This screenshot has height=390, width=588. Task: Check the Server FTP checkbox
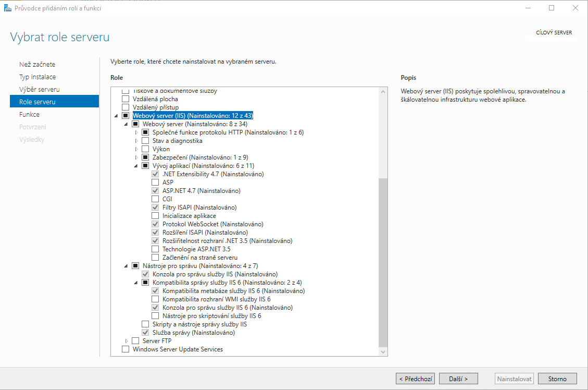135,341
